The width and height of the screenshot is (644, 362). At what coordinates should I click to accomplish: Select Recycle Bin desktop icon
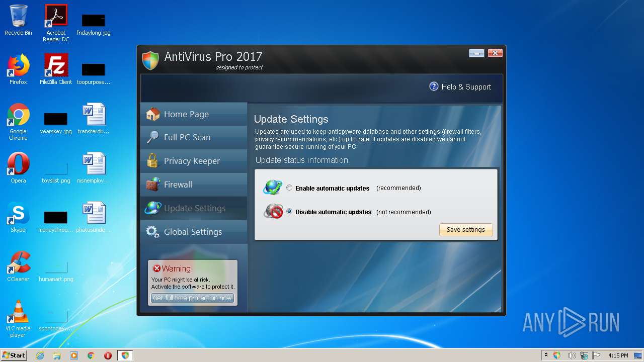click(x=18, y=20)
